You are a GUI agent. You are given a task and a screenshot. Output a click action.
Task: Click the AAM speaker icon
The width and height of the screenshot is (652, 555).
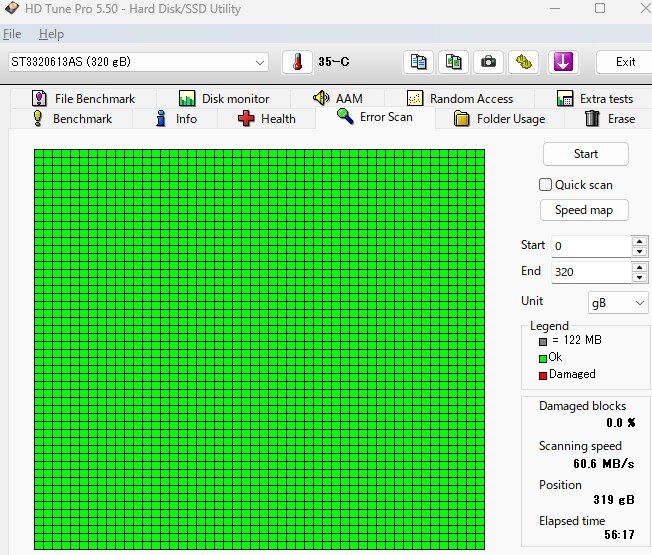click(321, 98)
